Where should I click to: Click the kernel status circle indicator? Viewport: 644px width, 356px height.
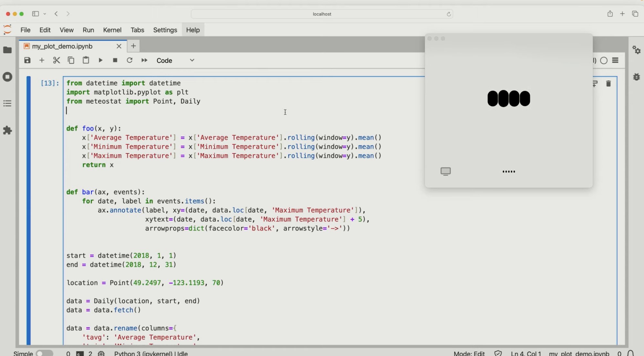[x=604, y=60]
